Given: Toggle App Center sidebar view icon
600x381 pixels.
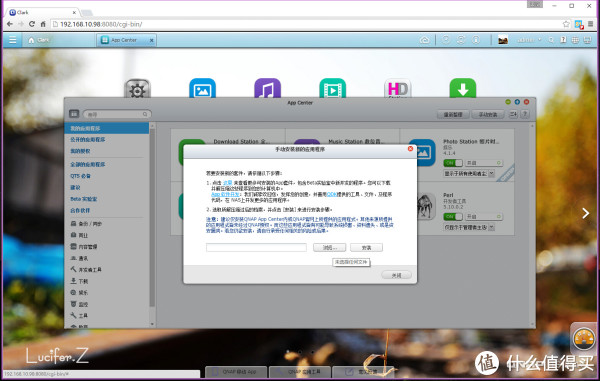Looking at the screenshot, I should [x=74, y=114].
